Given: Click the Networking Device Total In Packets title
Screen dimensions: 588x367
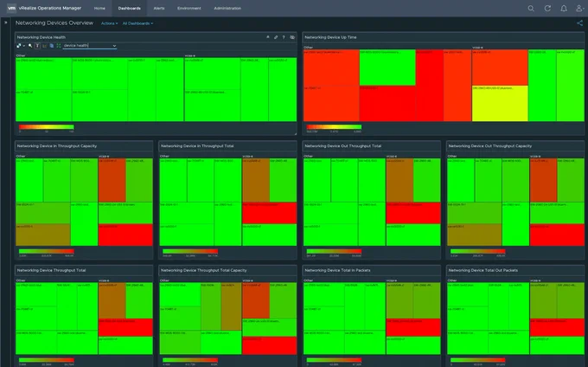Looking at the screenshot, I should tap(337, 270).
